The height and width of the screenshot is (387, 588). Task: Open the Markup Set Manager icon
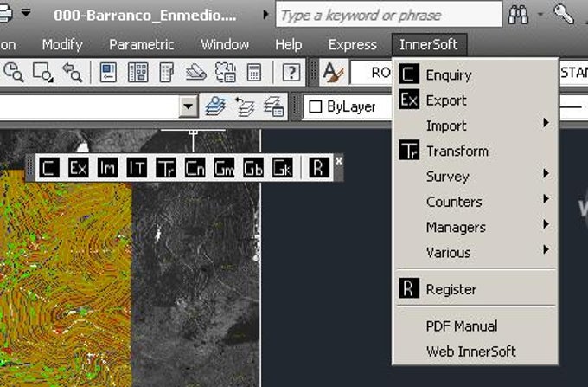coord(226,72)
